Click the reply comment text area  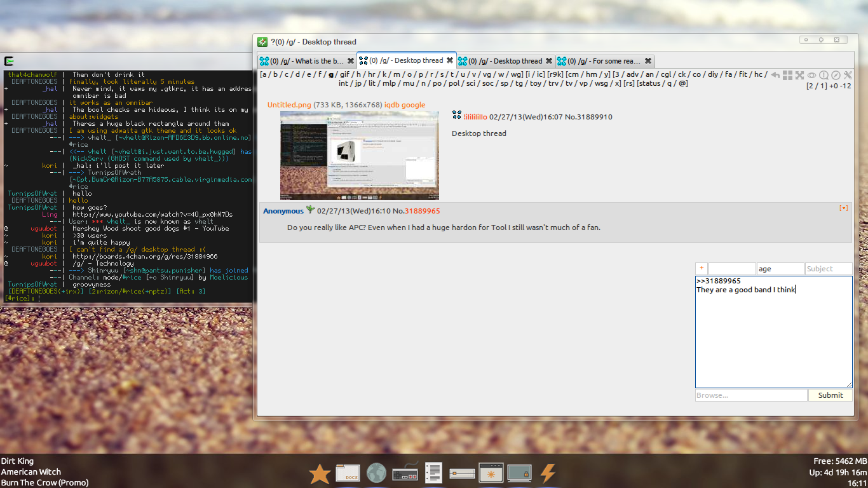point(774,332)
